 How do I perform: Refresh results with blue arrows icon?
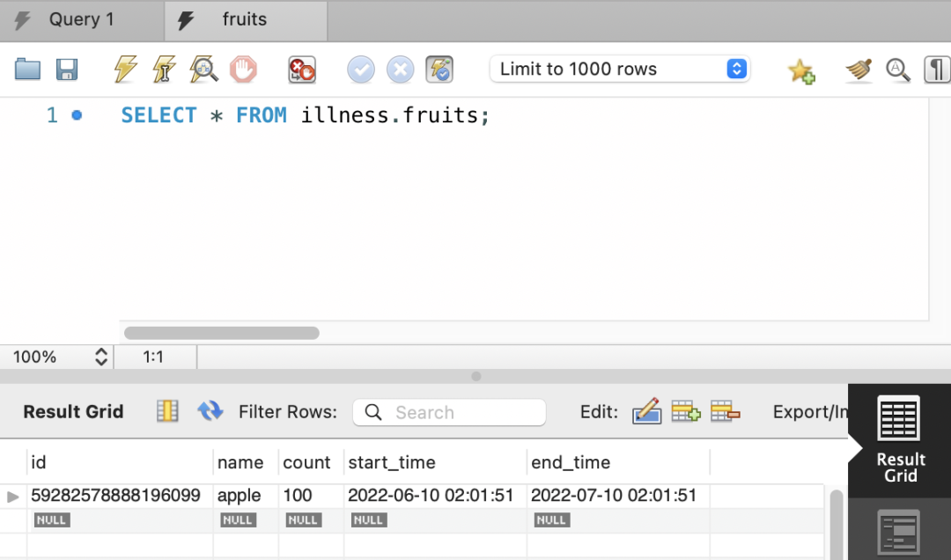(x=210, y=410)
